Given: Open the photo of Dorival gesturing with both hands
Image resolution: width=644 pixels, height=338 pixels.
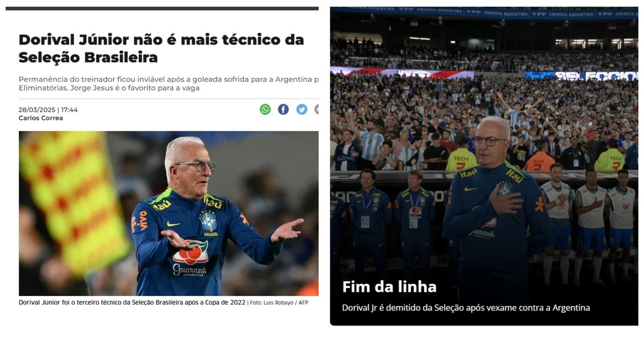Looking at the screenshot, I should click(x=169, y=214).
